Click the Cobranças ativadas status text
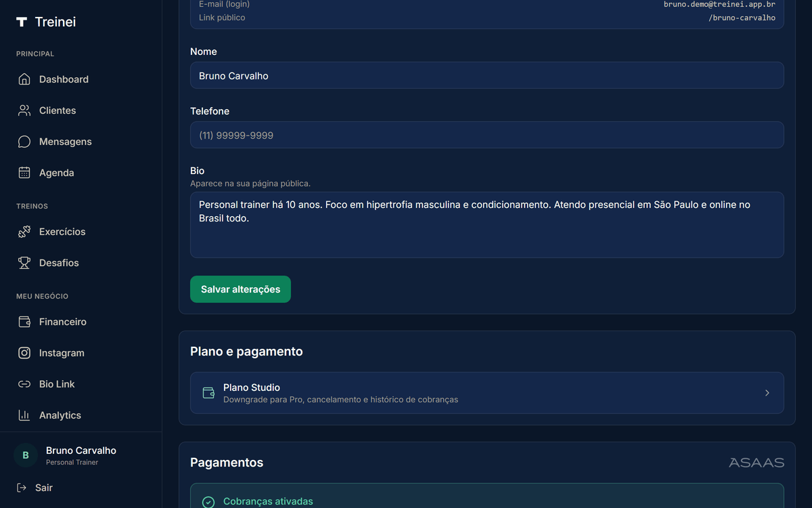Screen dimensions: 812x508 268,502
